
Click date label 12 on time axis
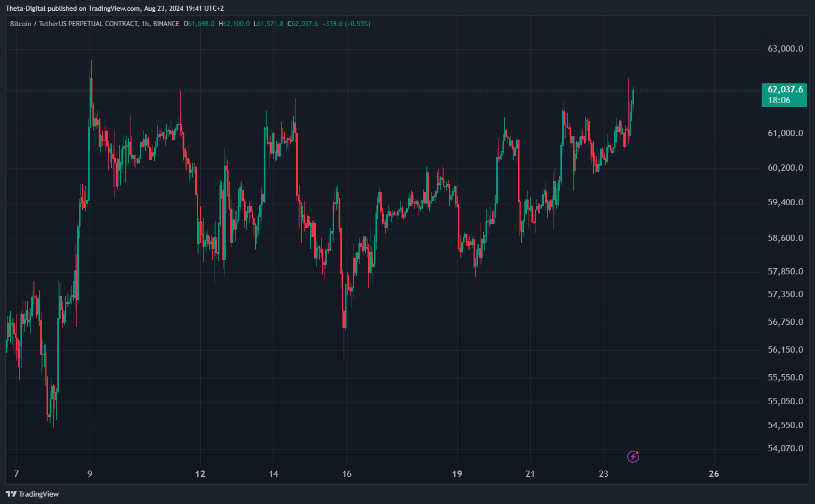click(x=200, y=474)
